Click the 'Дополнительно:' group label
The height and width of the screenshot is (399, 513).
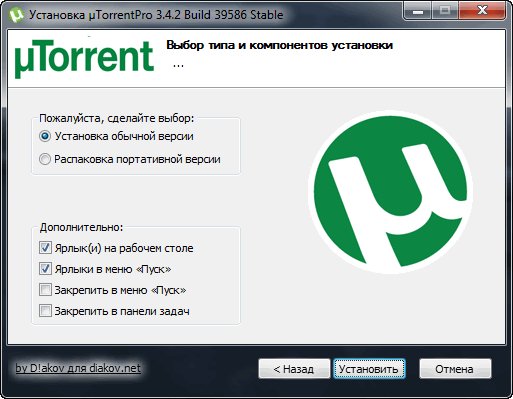(x=81, y=227)
